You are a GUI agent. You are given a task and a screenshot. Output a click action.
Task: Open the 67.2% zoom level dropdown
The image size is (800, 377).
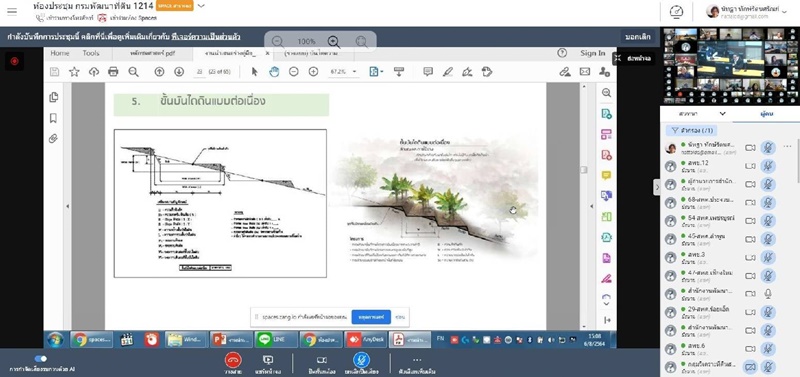point(343,72)
